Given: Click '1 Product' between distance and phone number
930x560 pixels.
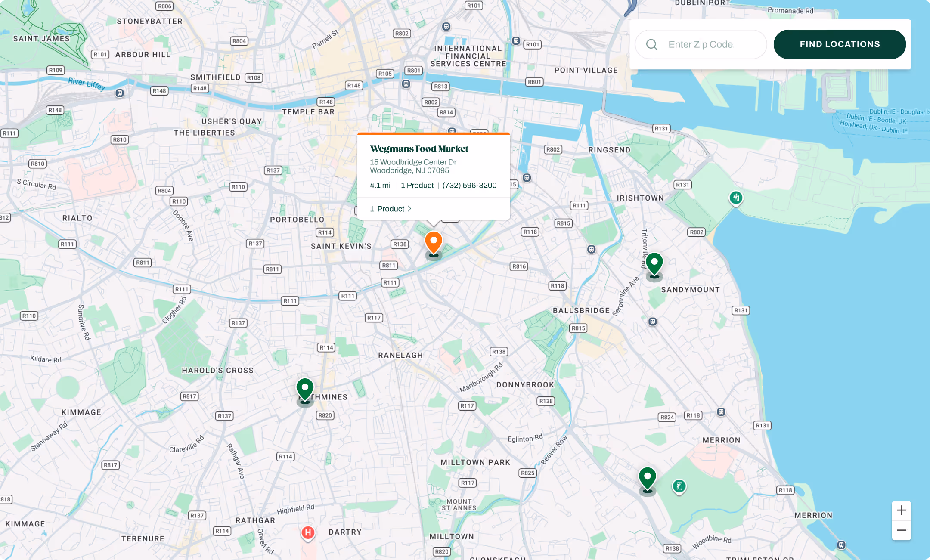Looking at the screenshot, I should (417, 186).
